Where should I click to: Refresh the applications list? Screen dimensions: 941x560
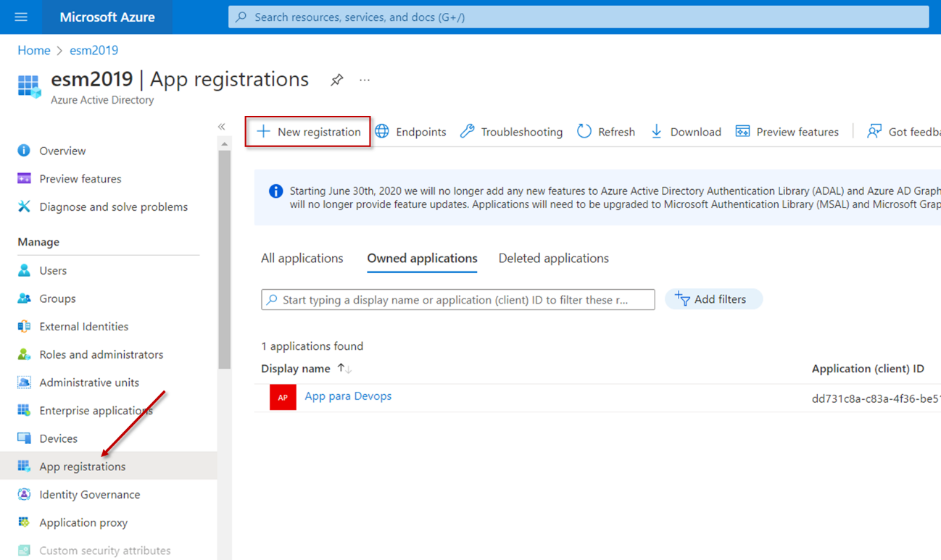[x=606, y=132]
